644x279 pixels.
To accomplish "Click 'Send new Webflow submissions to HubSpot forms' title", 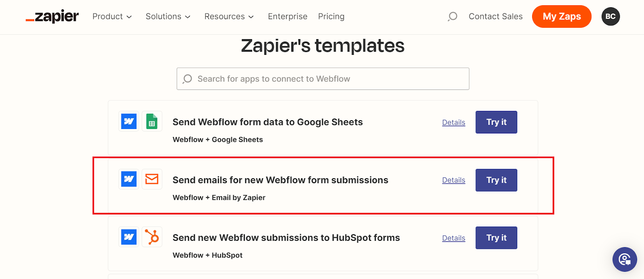I will (286, 238).
